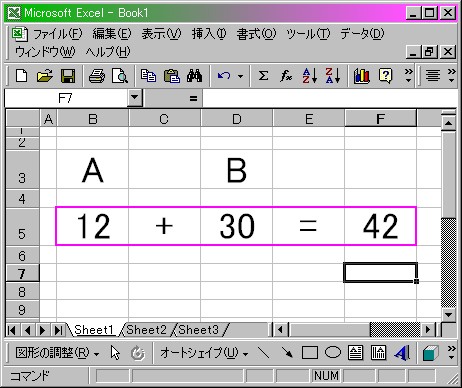
Task: Open Print Preview magnifier page icon
Action: (120, 76)
